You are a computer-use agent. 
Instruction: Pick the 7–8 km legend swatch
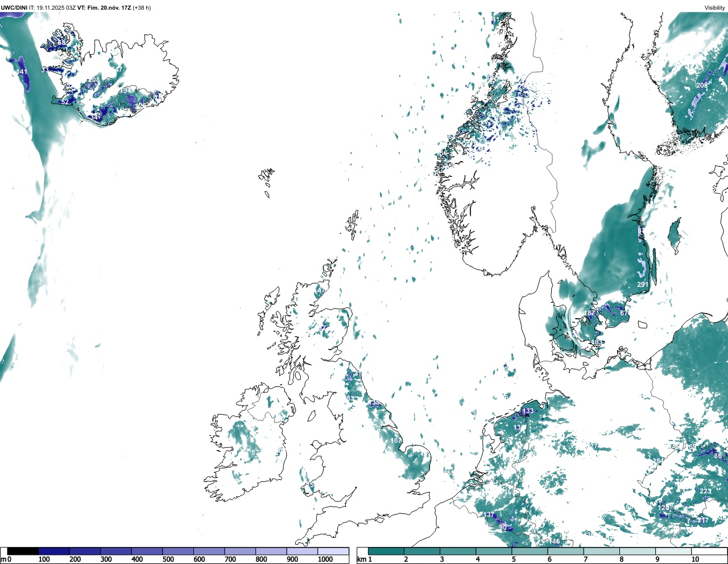[602, 551]
